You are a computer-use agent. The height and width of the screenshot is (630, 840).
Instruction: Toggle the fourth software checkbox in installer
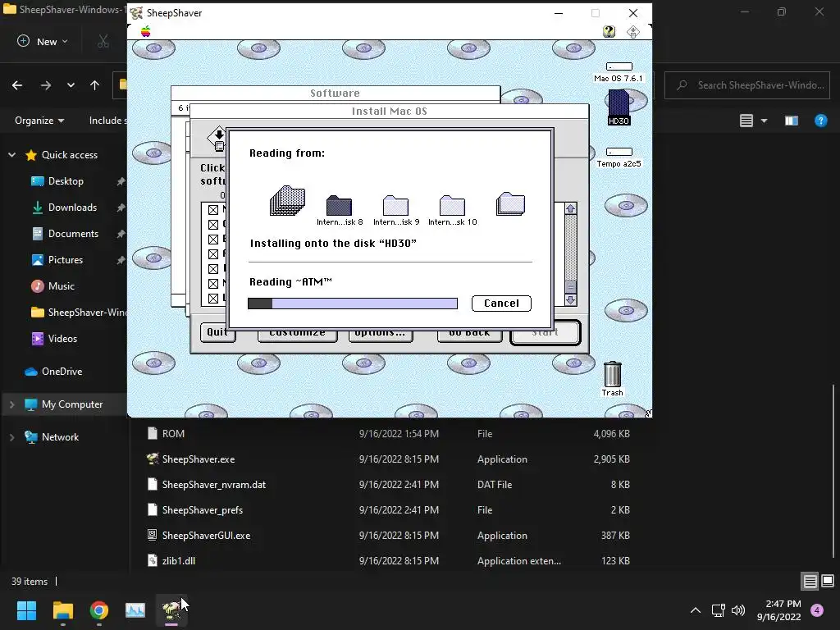pos(213,254)
